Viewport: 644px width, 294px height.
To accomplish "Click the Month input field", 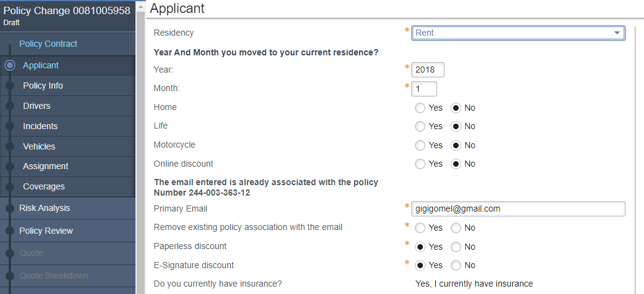I will pos(424,89).
